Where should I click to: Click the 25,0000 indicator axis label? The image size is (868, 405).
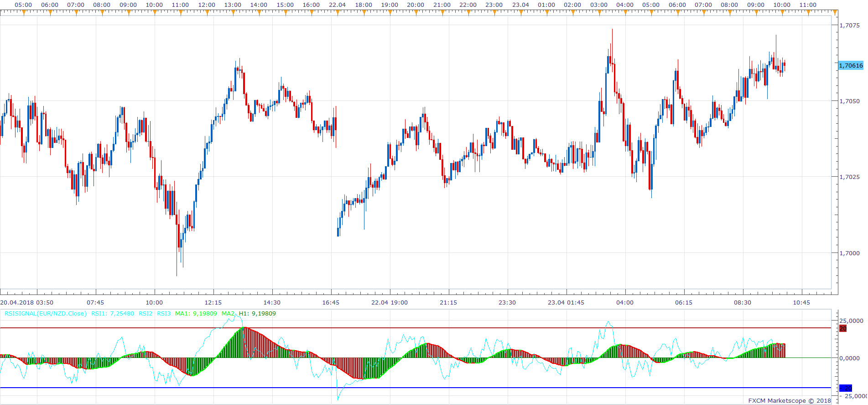(x=851, y=321)
